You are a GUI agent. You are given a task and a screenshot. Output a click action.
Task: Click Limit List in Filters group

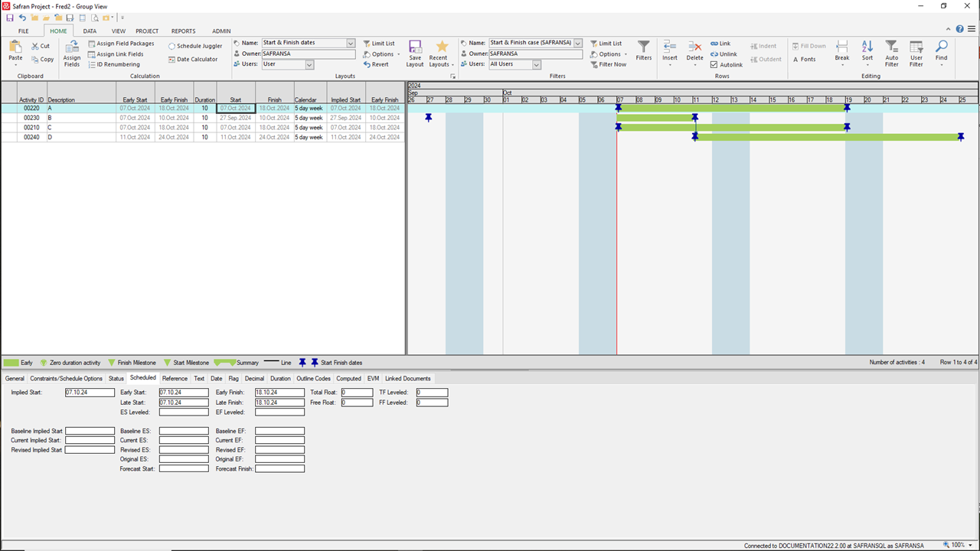[x=606, y=44]
